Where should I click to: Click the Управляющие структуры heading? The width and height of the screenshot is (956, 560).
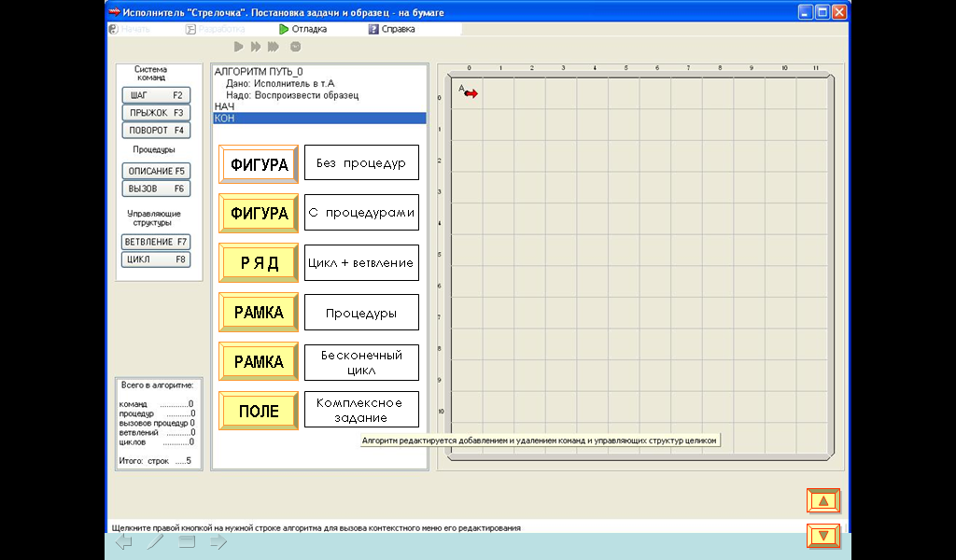[x=154, y=218]
